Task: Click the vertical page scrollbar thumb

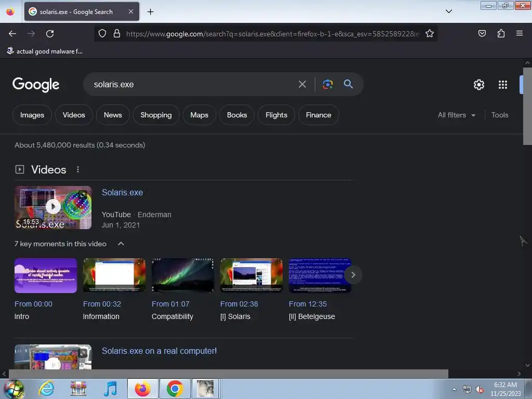Action: (527, 106)
